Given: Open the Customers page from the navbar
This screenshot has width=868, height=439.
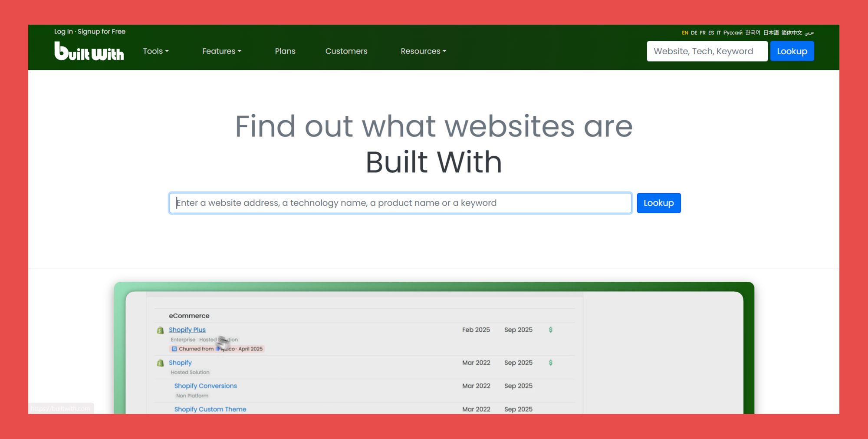Looking at the screenshot, I should click(346, 51).
